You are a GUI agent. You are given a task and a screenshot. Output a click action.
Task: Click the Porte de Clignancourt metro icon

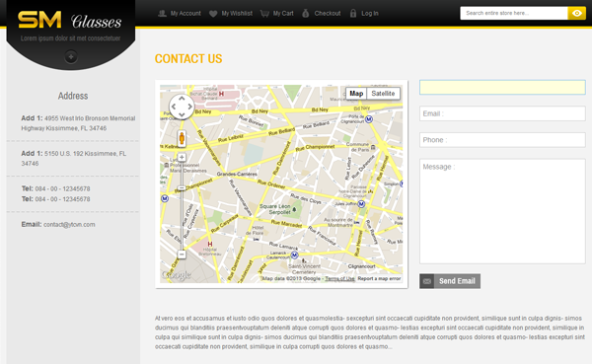tap(369, 119)
